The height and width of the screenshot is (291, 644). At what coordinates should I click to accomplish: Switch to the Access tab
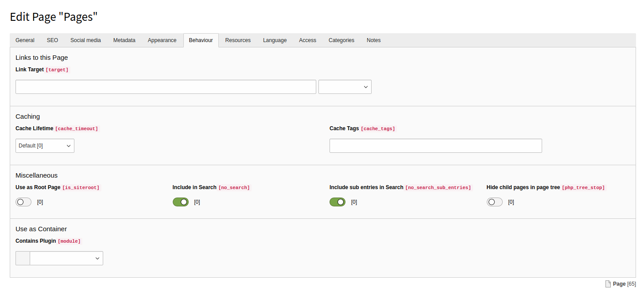pyautogui.click(x=307, y=40)
